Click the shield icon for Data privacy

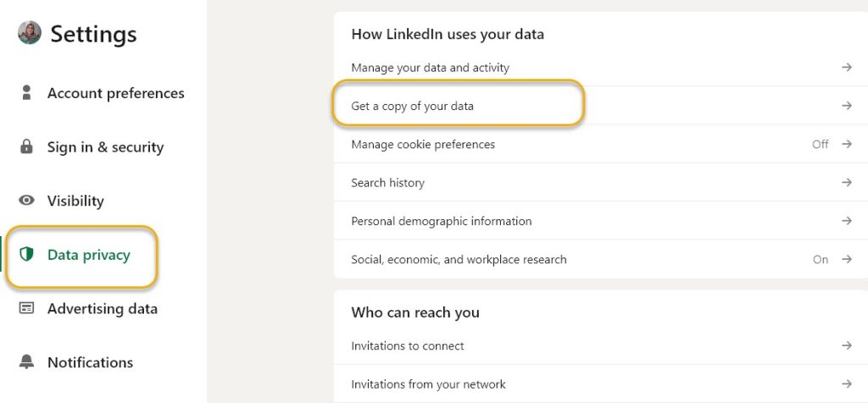tap(26, 255)
